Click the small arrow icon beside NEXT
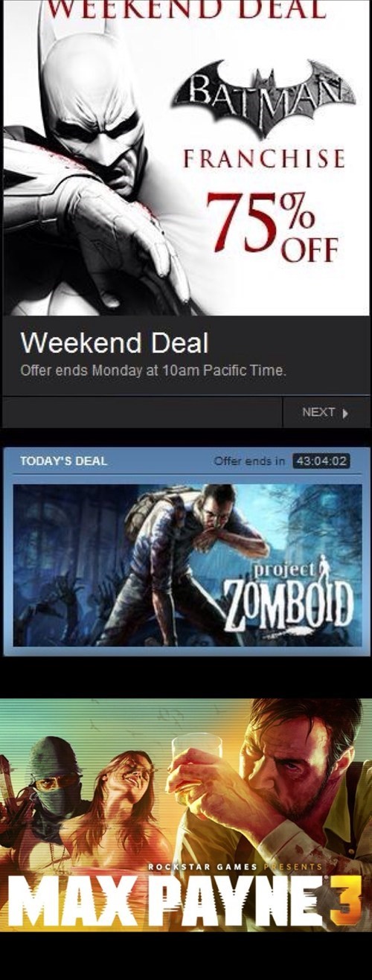The width and height of the screenshot is (372, 980). [345, 413]
